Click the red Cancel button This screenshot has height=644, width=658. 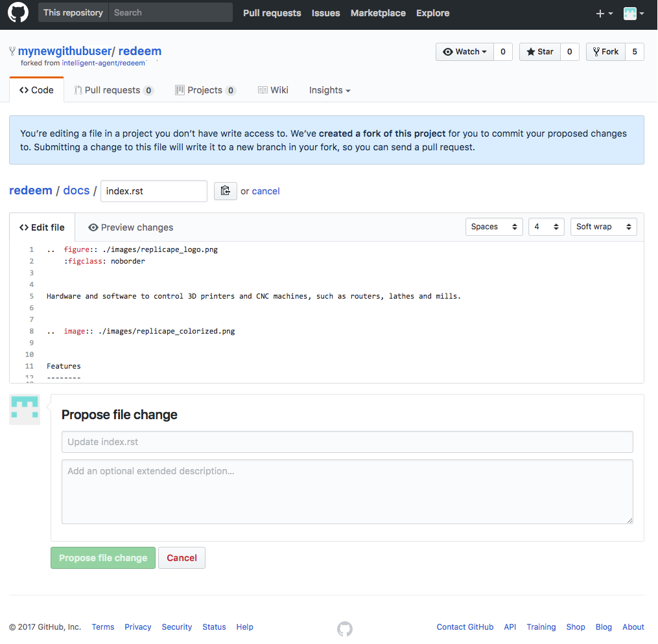(x=182, y=558)
